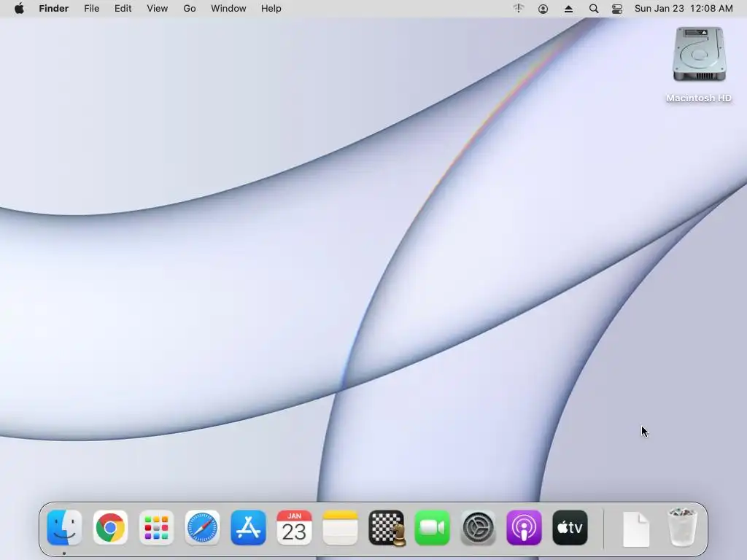
Task: Open the Edit menu
Action: coord(123,9)
